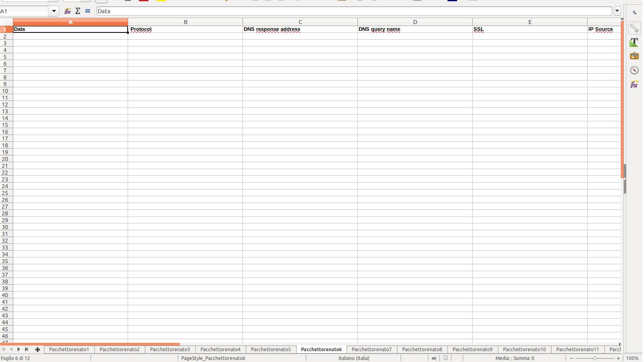This screenshot has height=362, width=644.
Task: Select column B header
Action: click(185, 22)
